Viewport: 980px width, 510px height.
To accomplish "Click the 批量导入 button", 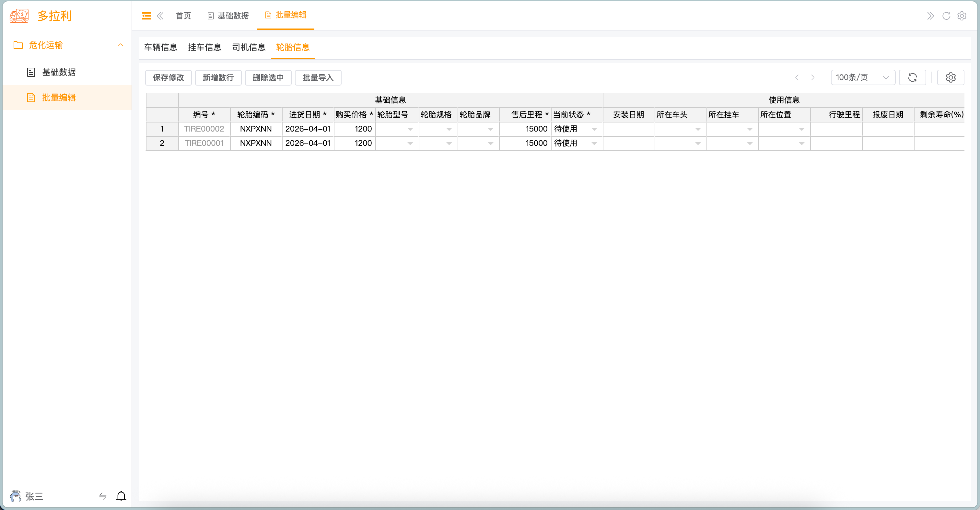I will point(318,77).
